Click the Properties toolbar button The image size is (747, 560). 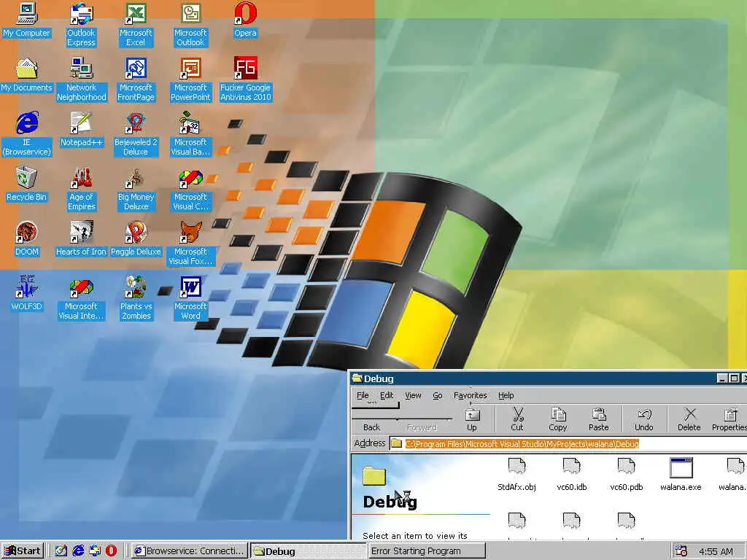point(729,419)
